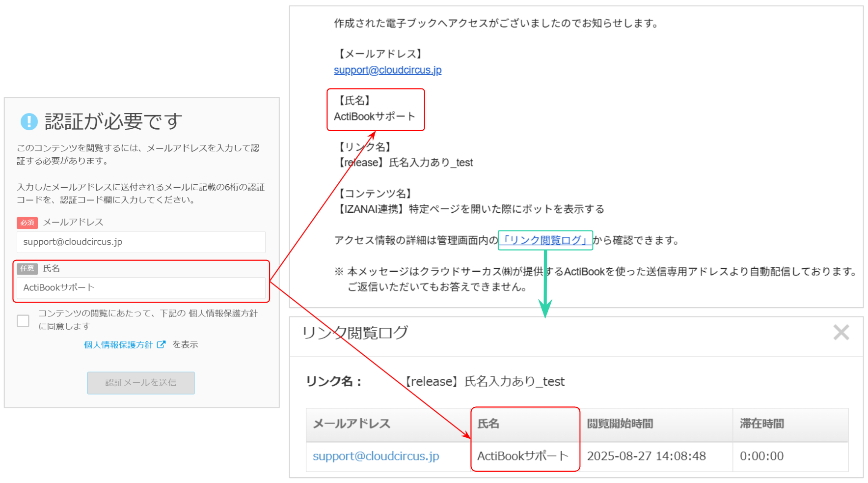Click the 氏名 input field in the form

[141, 287]
